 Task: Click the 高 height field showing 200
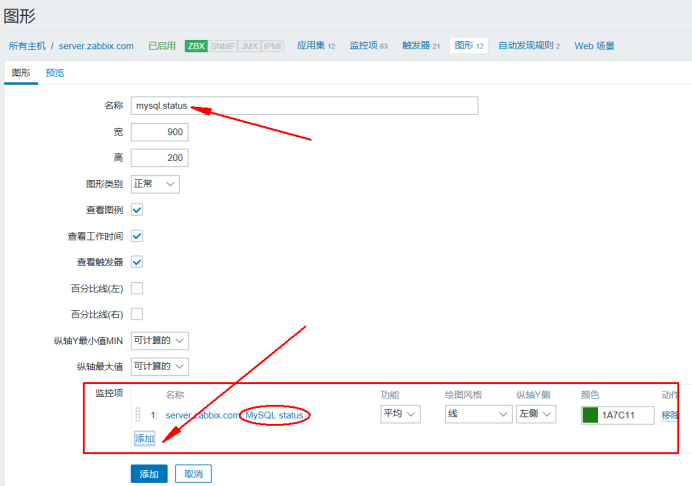pyautogui.click(x=160, y=158)
